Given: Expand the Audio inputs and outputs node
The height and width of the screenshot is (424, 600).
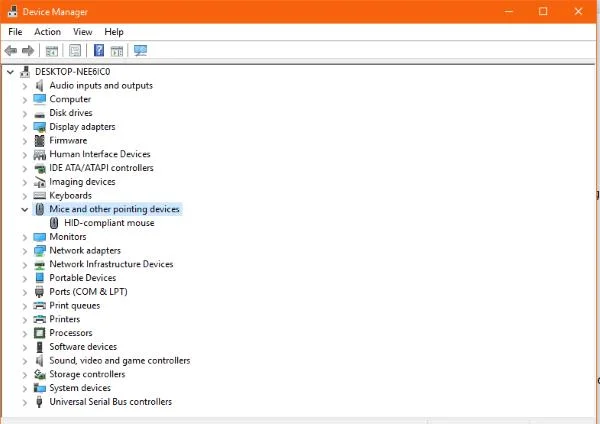Looking at the screenshot, I should pos(24,86).
